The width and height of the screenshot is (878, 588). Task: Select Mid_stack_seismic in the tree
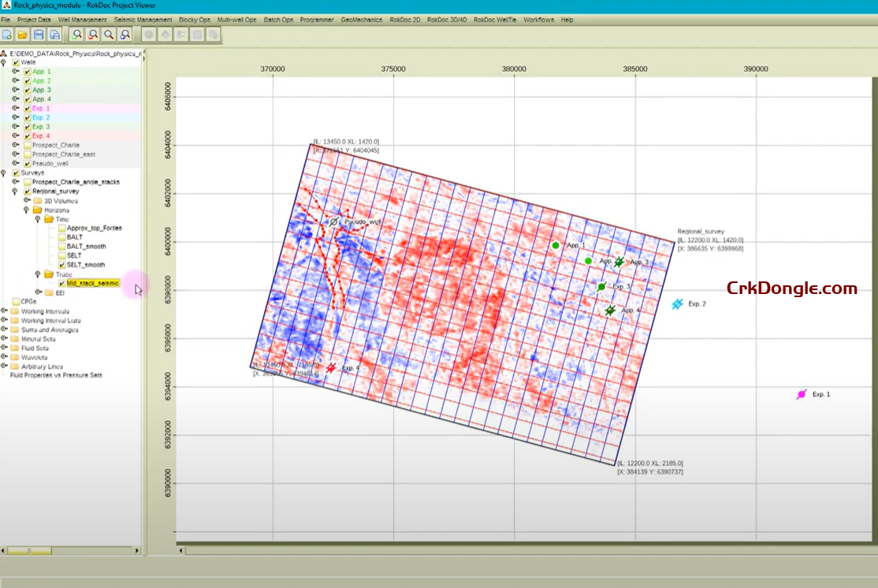tap(92, 283)
